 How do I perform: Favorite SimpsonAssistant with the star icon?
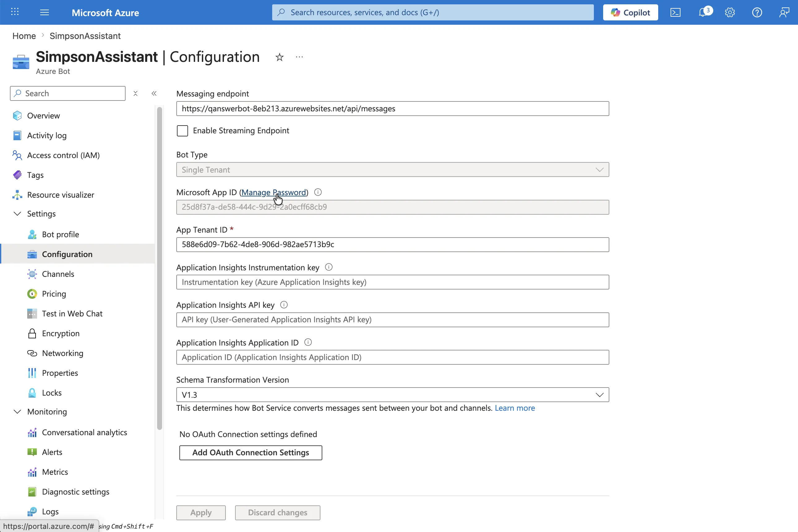[x=279, y=57]
